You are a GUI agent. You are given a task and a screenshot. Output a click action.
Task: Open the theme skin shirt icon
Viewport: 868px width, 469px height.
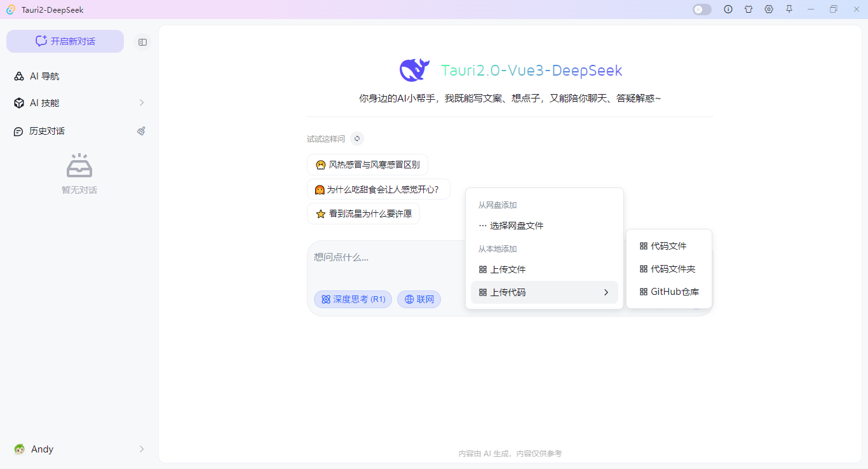point(749,10)
